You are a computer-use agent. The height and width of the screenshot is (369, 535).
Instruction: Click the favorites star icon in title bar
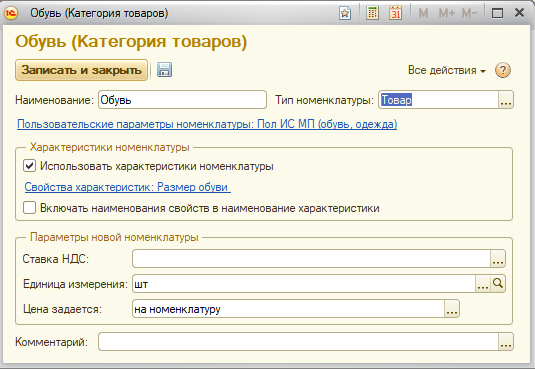345,14
